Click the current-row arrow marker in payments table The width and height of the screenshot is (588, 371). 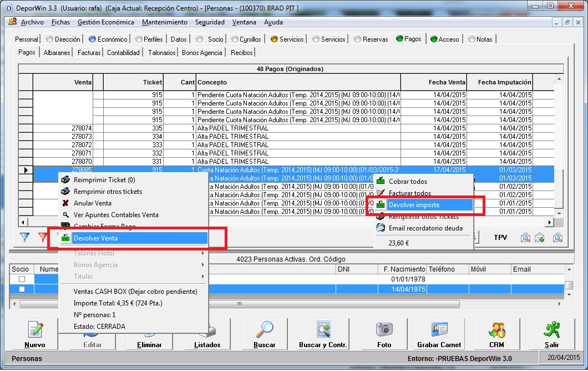pyautogui.click(x=26, y=170)
